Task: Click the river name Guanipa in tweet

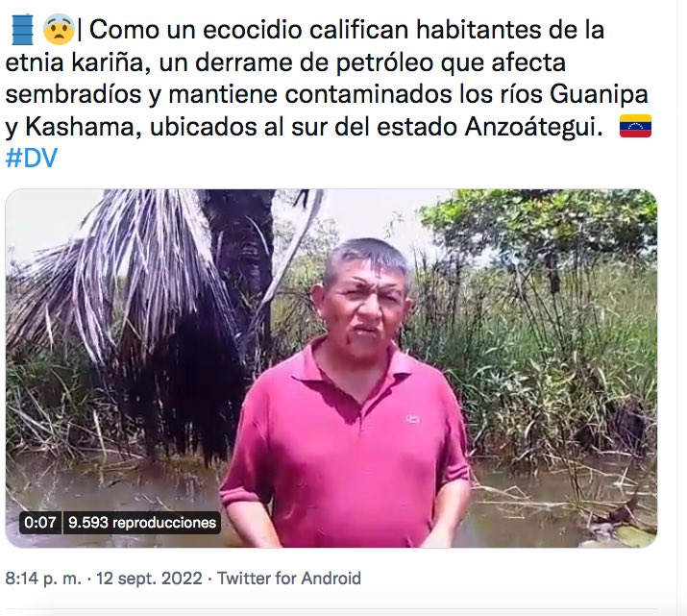Action: point(599,94)
